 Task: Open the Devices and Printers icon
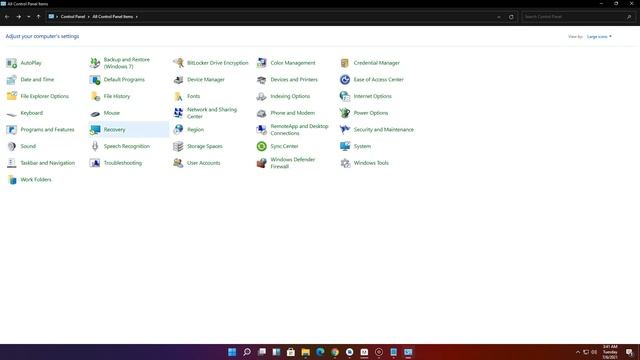(x=262, y=80)
